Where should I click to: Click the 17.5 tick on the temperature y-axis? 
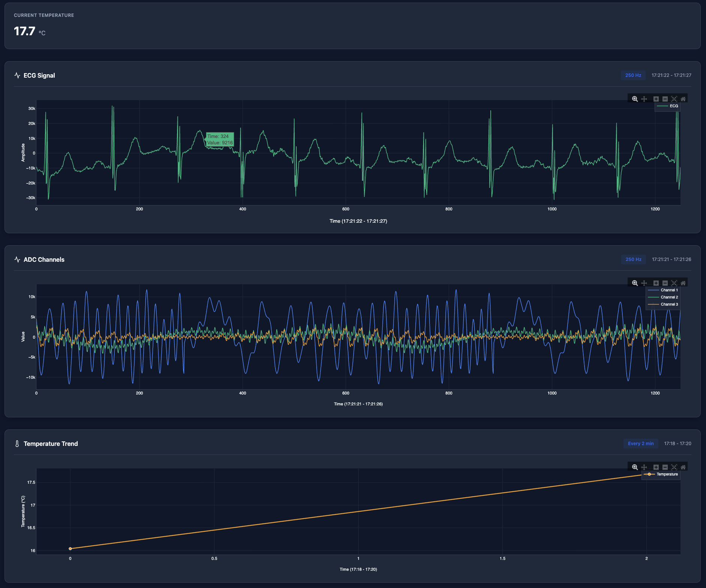tap(31, 483)
